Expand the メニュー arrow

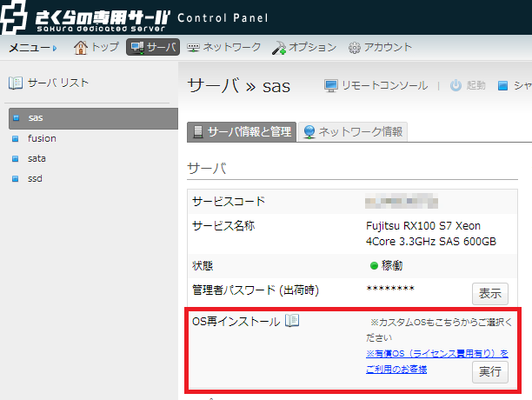point(54,48)
